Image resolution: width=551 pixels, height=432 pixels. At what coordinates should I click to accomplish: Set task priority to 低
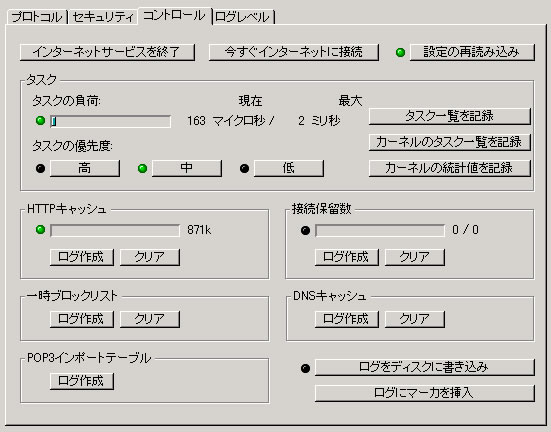click(289, 168)
